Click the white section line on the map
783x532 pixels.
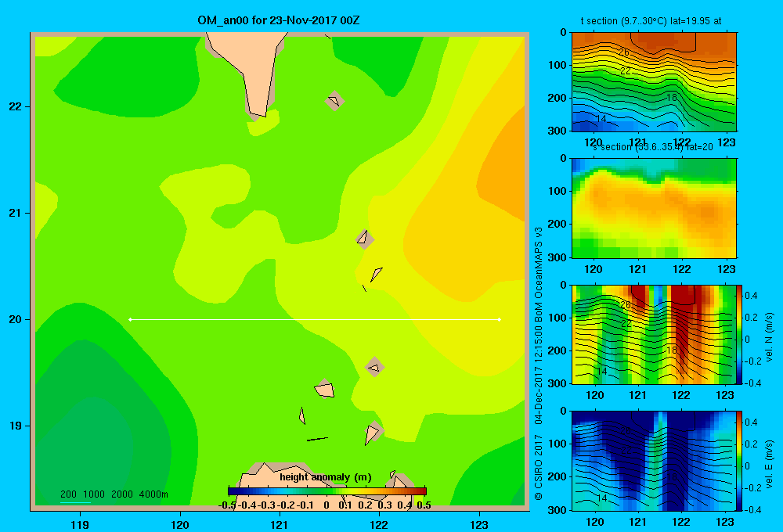[x=315, y=319]
